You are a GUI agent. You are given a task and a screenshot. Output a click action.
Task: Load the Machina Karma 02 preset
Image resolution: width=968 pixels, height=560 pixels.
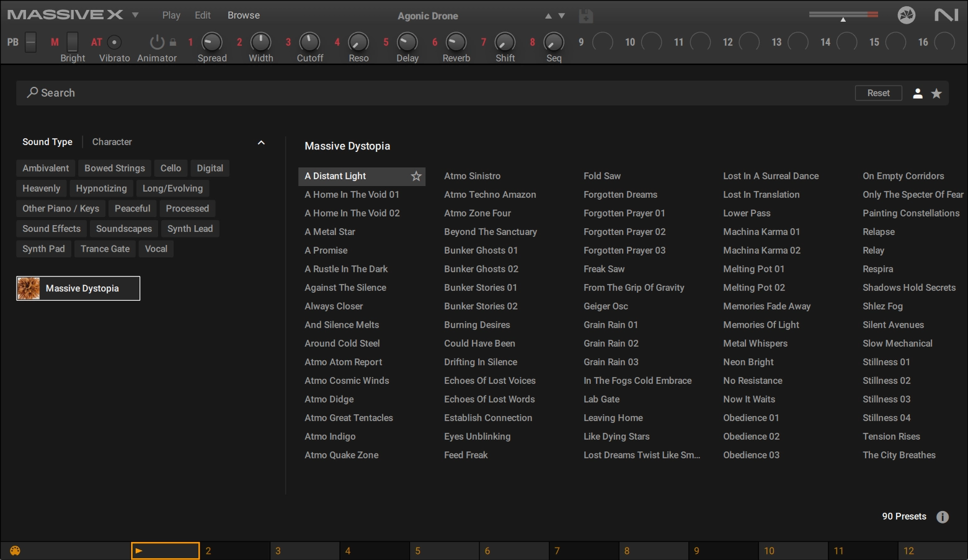click(x=762, y=251)
